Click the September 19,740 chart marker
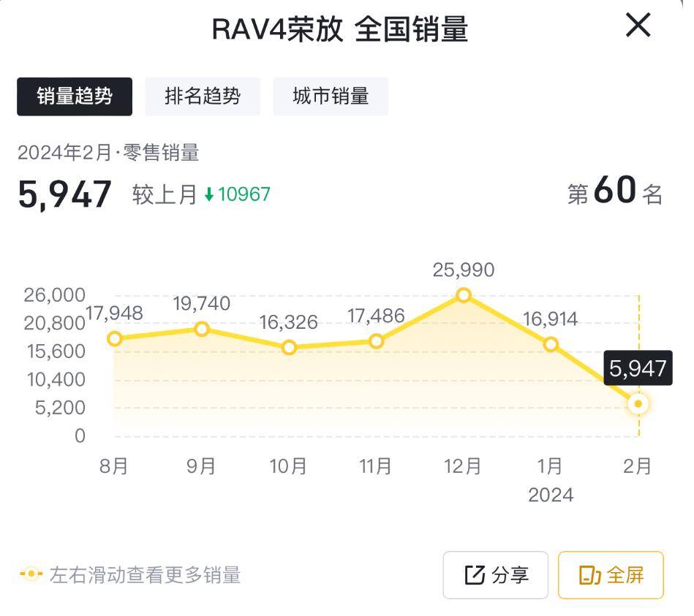This screenshot has height=616, width=694. [x=202, y=329]
